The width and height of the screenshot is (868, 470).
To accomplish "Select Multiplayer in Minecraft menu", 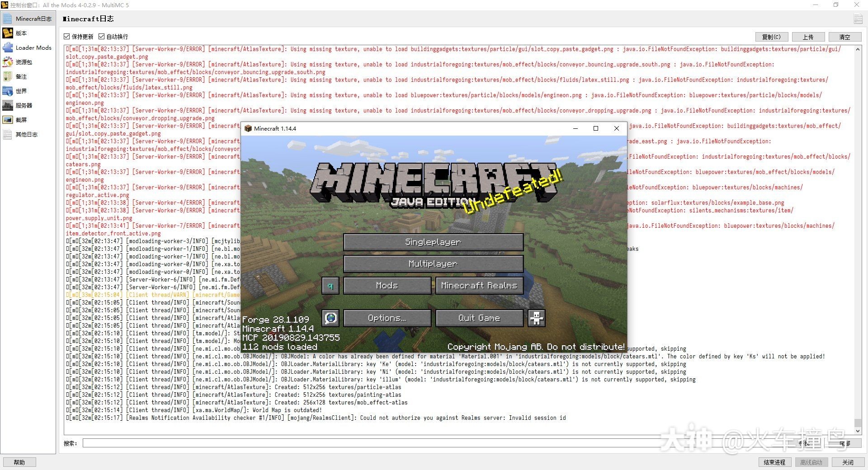I will pyautogui.click(x=433, y=264).
